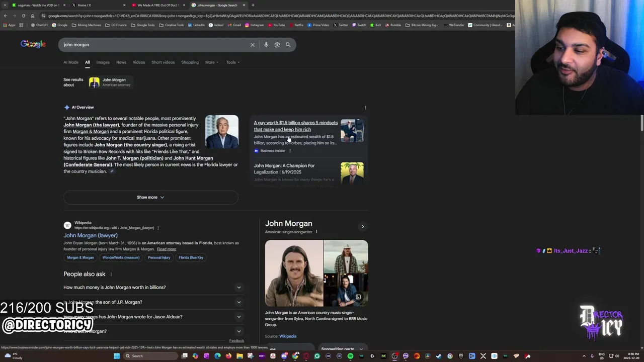Select the Short videos tab

coord(163,62)
